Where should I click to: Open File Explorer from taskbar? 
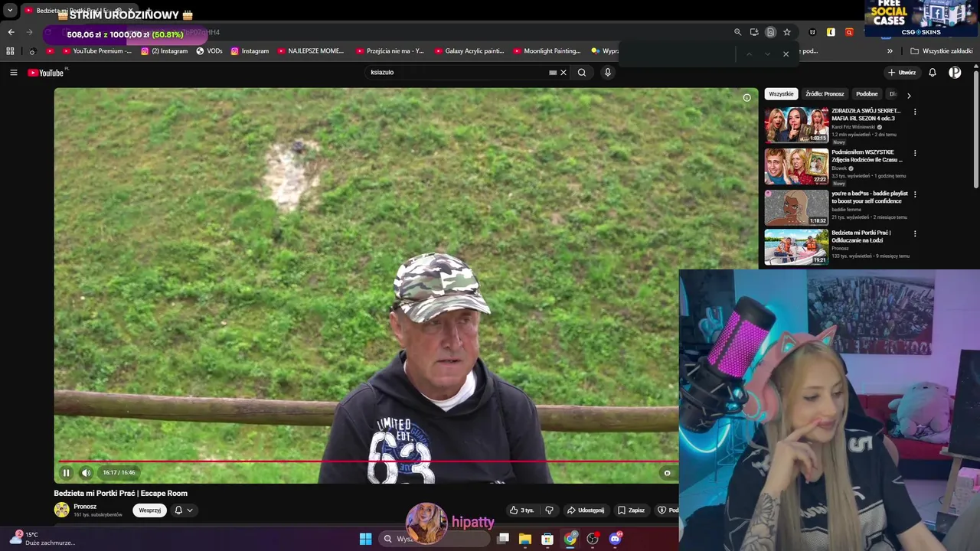[x=525, y=539]
